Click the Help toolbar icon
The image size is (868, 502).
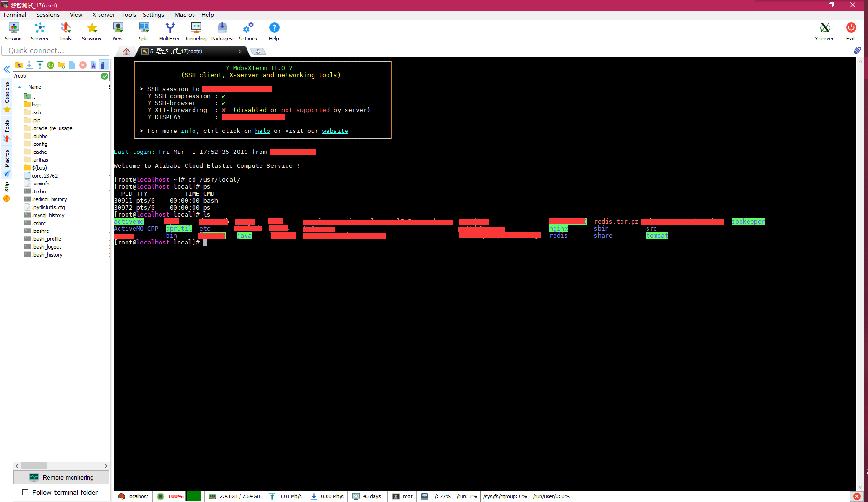274,32
